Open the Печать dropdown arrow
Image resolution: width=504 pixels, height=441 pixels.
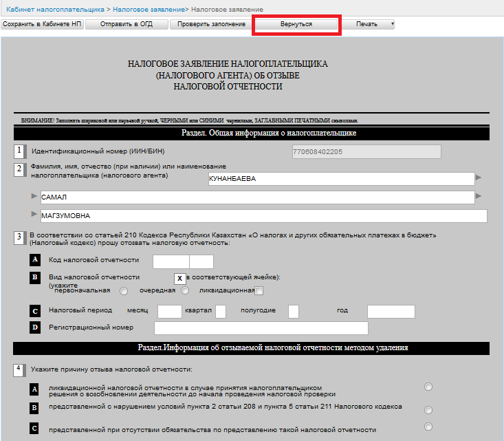(x=392, y=24)
